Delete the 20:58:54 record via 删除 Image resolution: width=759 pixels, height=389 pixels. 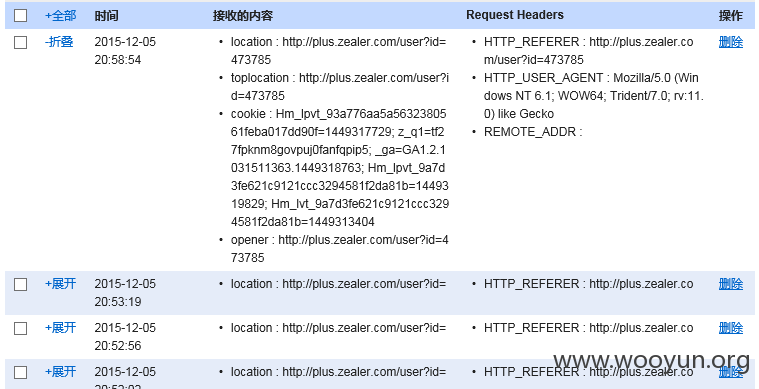pyautogui.click(x=730, y=42)
